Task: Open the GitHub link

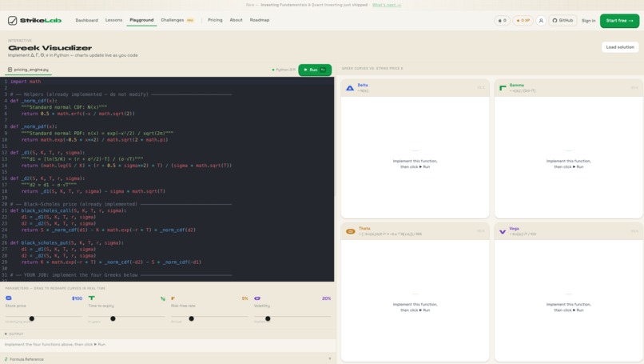Action: point(563,21)
